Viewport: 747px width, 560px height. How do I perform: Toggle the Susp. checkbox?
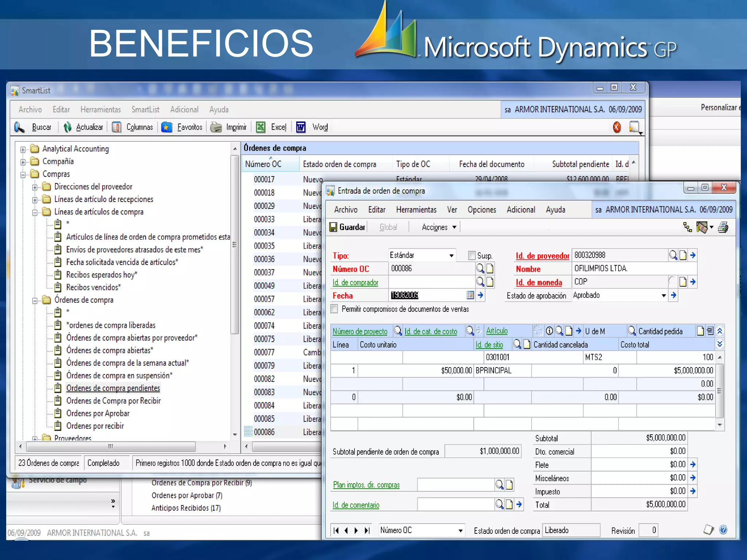tap(472, 256)
